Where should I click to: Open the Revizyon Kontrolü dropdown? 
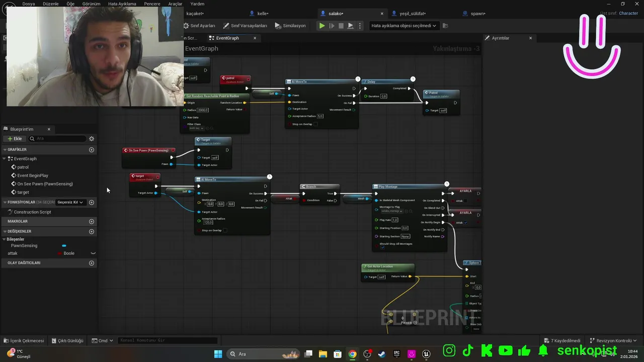tap(613, 340)
